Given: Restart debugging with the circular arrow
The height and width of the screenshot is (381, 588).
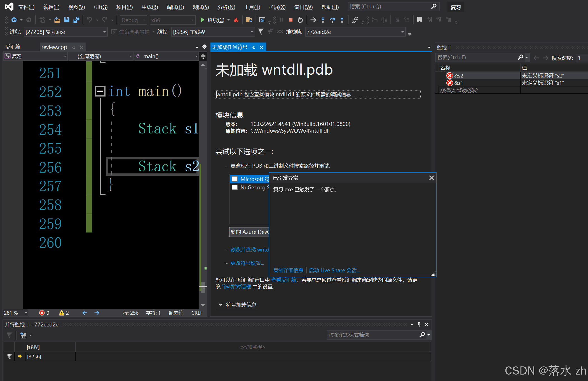Looking at the screenshot, I should tap(300, 20).
